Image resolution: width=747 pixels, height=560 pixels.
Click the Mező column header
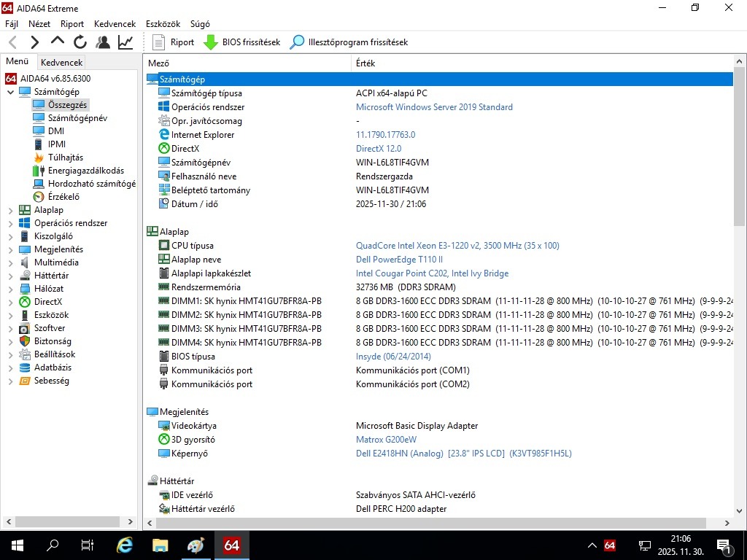247,63
